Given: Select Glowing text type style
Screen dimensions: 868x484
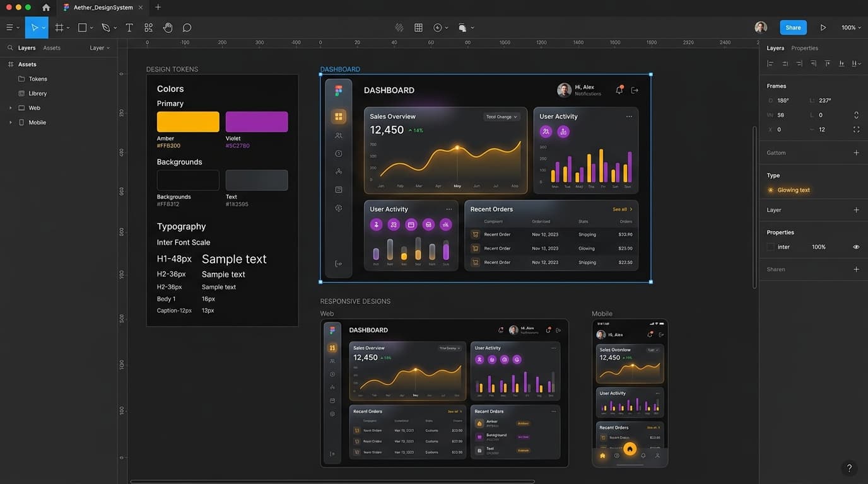Looking at the screenshot, I should pos(789,190).
